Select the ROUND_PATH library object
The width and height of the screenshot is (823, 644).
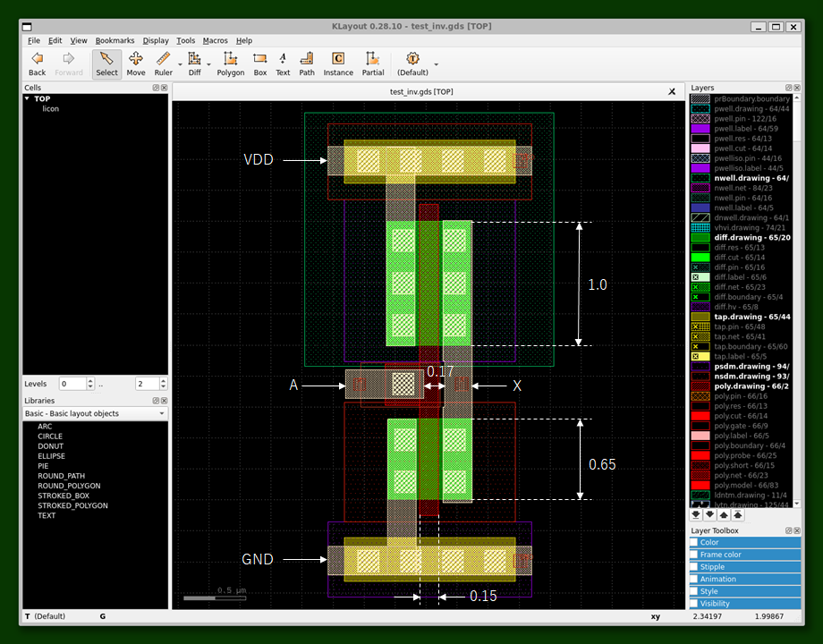point(61,476)
